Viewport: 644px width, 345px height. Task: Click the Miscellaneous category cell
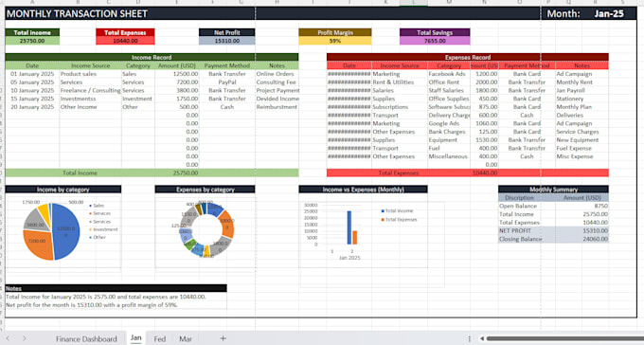(x=449, y=156)
